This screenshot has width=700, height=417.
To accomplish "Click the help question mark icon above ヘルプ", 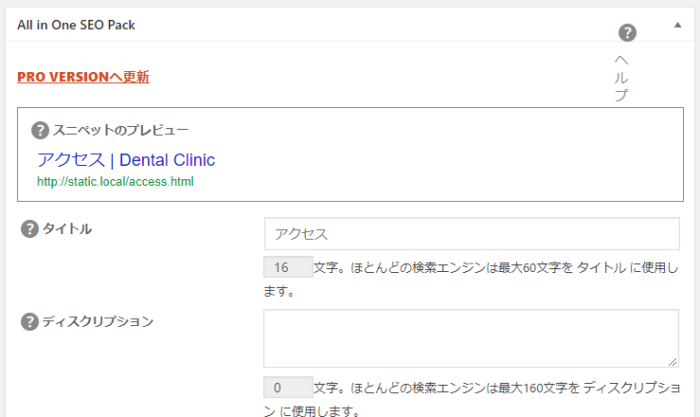I will tap(627, 33).
